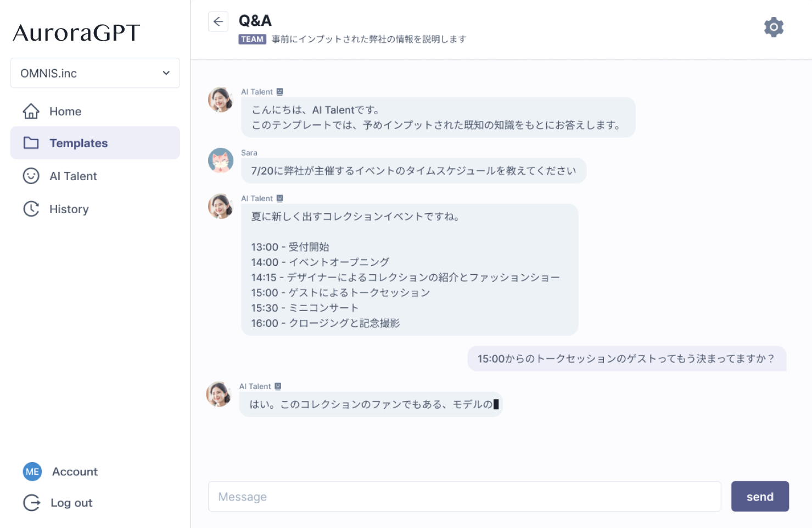Viewport: 812px width, 528px height.
Task: Click the Log out arrow icon
Action: click(x=32, y=503)
